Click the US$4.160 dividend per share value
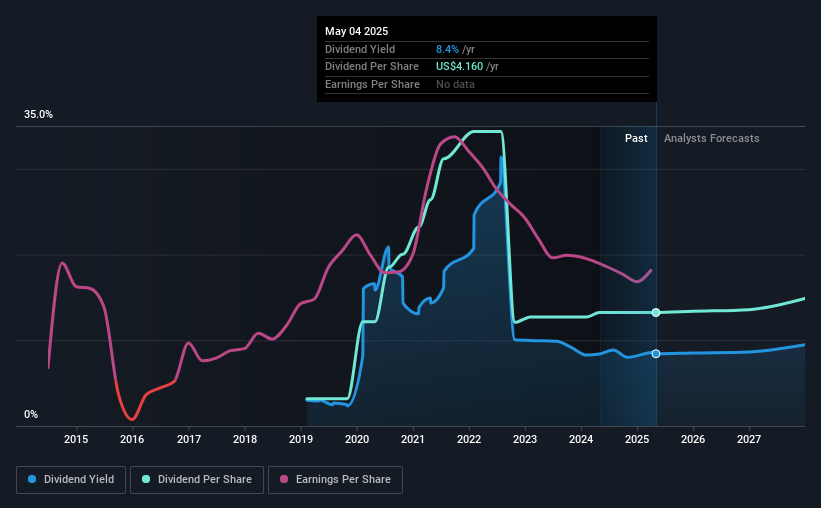Screen dimensions: 821x508 tap(459, 67)
